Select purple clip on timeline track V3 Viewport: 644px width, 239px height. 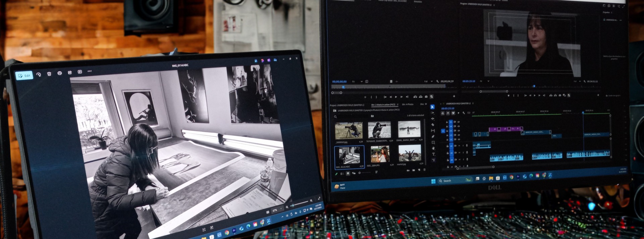[x=505, y=129]
